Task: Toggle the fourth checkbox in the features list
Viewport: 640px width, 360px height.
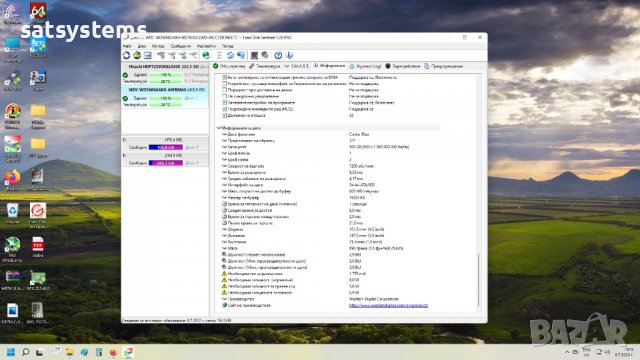Action: tap(224, 96)
